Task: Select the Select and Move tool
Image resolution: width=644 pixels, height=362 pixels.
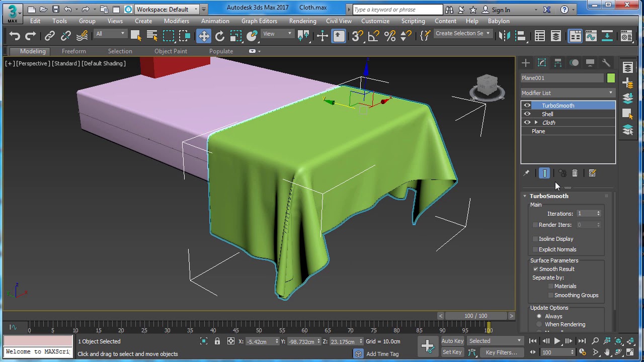Action: (x=204, y=36)
